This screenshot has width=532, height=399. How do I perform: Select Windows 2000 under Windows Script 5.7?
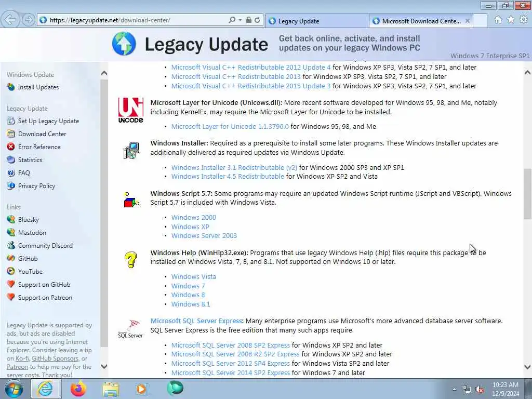click(194, 218)
